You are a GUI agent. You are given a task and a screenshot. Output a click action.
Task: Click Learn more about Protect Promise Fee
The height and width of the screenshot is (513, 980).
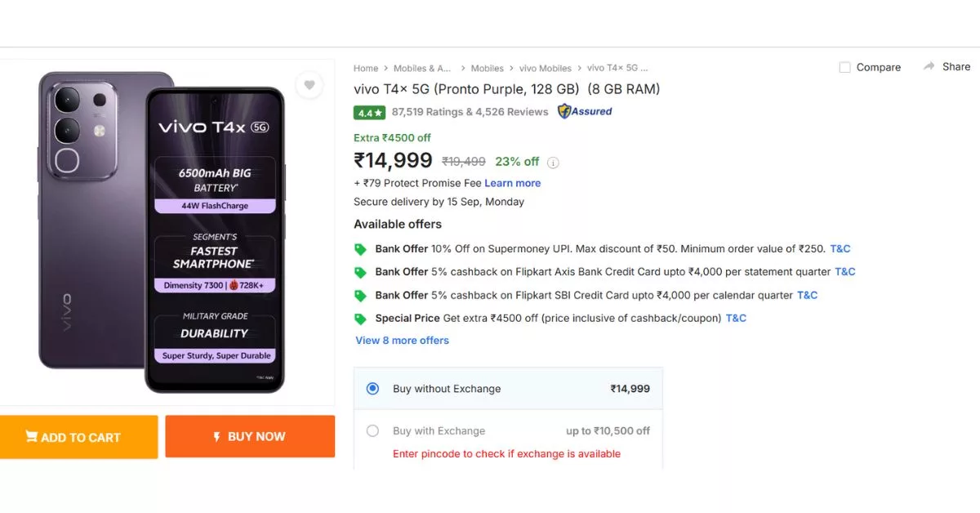(512, 182)
